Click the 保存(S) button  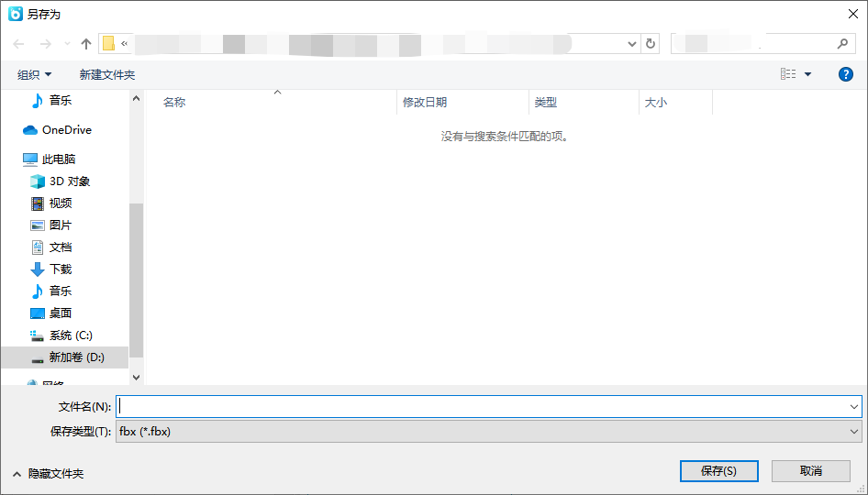(719, 470)
